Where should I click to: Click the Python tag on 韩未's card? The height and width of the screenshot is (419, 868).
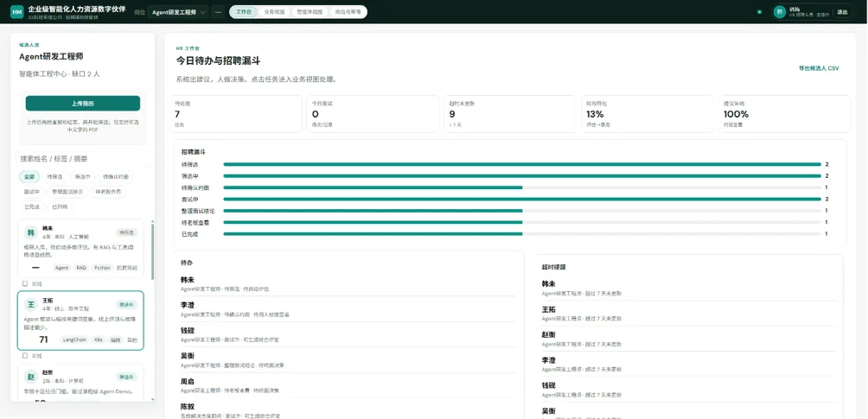pos(102,268)
